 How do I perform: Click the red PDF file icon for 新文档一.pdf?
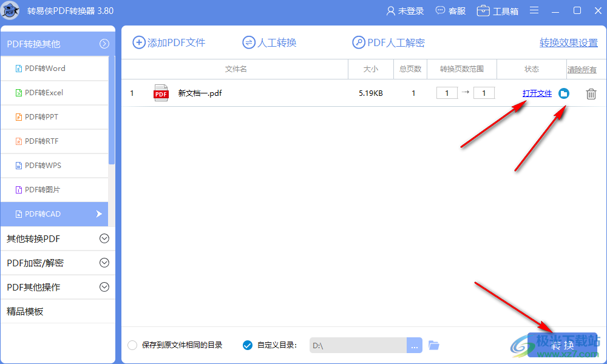(161, 93)
